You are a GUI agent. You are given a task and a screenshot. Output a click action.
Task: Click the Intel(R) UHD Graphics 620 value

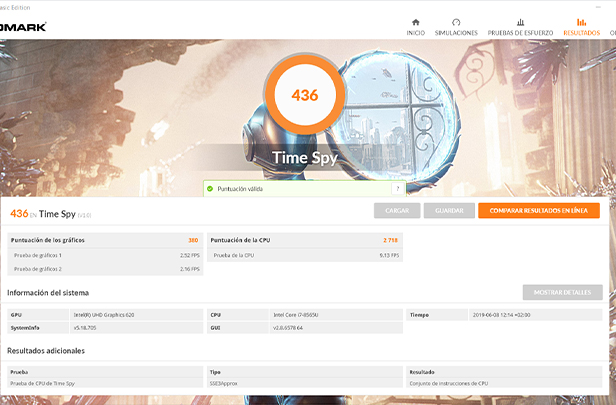(104, 315)
